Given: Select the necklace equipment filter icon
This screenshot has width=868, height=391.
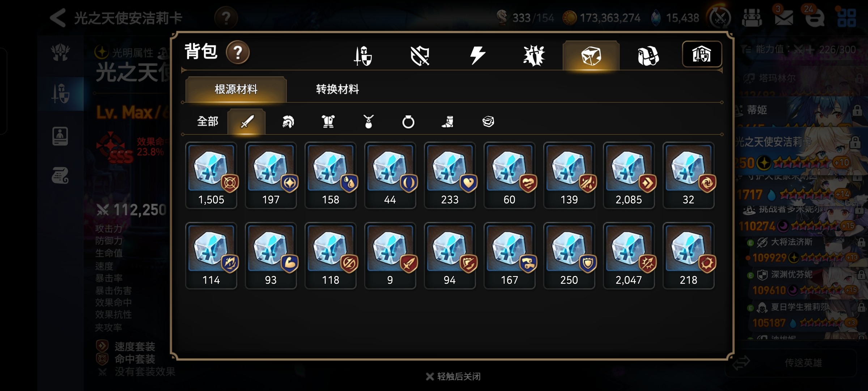Looking at the screenshot, I should (x=368, y=122).
